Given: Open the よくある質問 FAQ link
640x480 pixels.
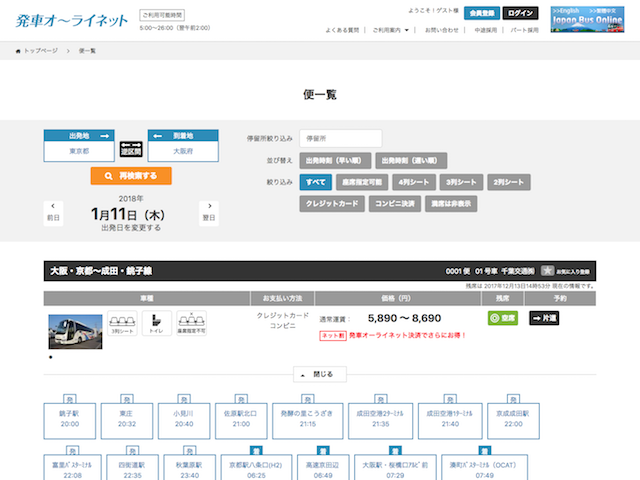Looking at the screenshot, I should coord(342,30).
